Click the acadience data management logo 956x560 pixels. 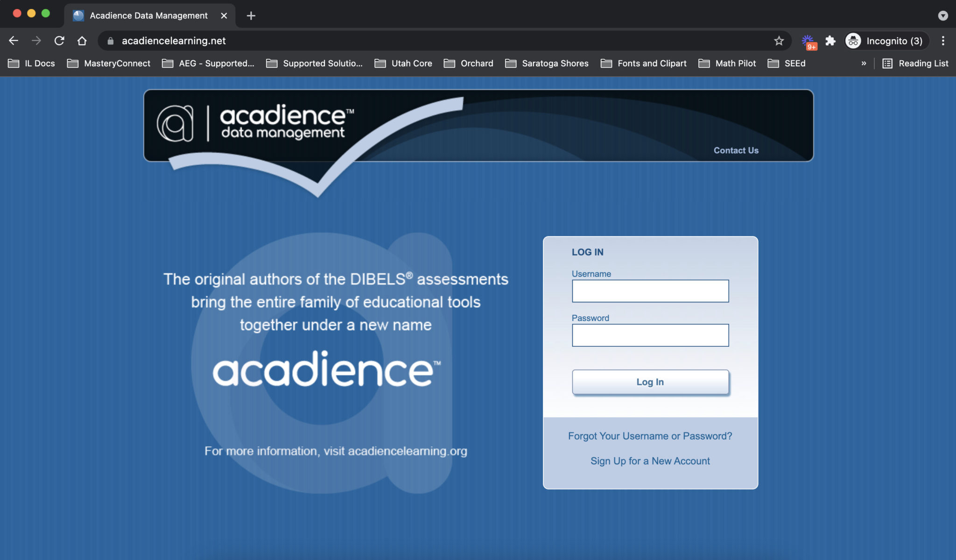255,122
